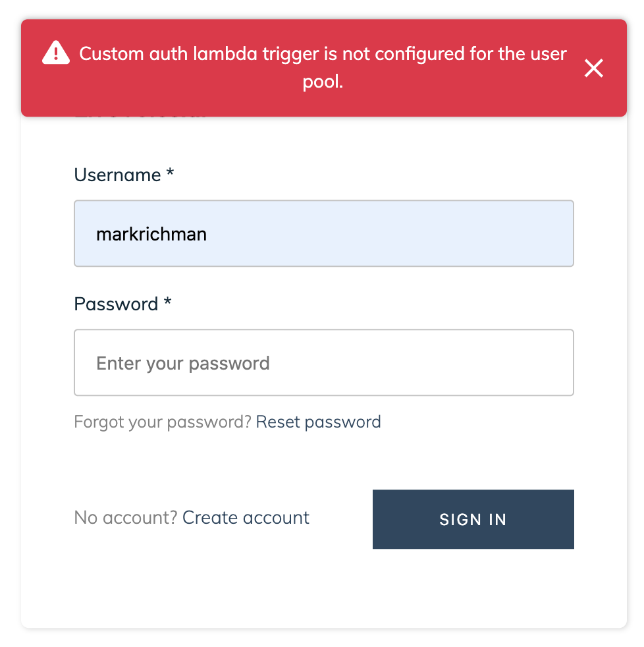
Task: Select the Reset password link
Action: pos(318,422)
